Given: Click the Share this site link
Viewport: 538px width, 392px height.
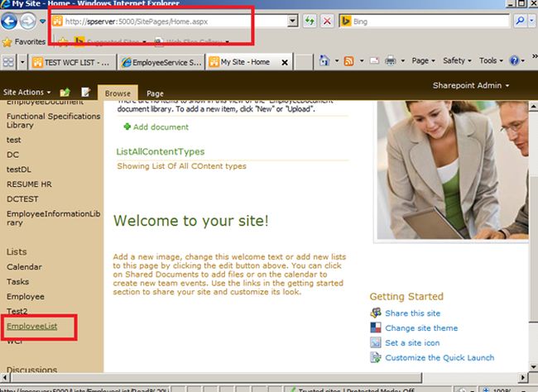Looking at the screenshot, I should pyautogui.click(x=412, y=313).
